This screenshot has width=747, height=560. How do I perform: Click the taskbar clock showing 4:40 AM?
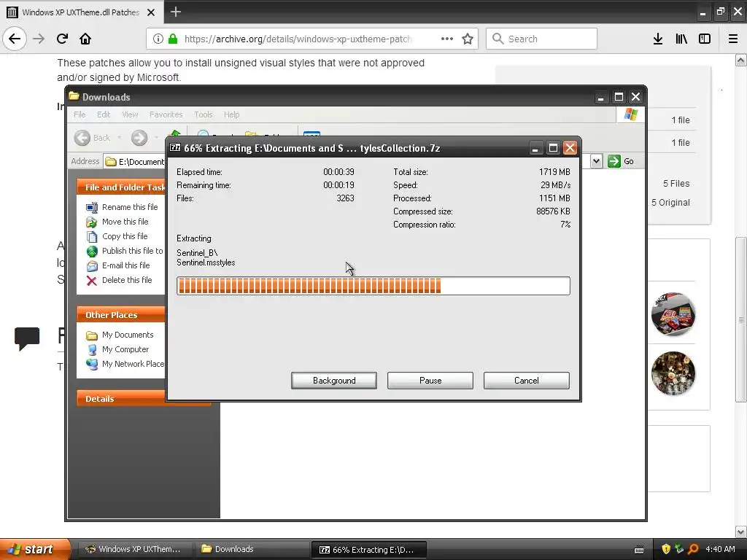pos(720,549)
